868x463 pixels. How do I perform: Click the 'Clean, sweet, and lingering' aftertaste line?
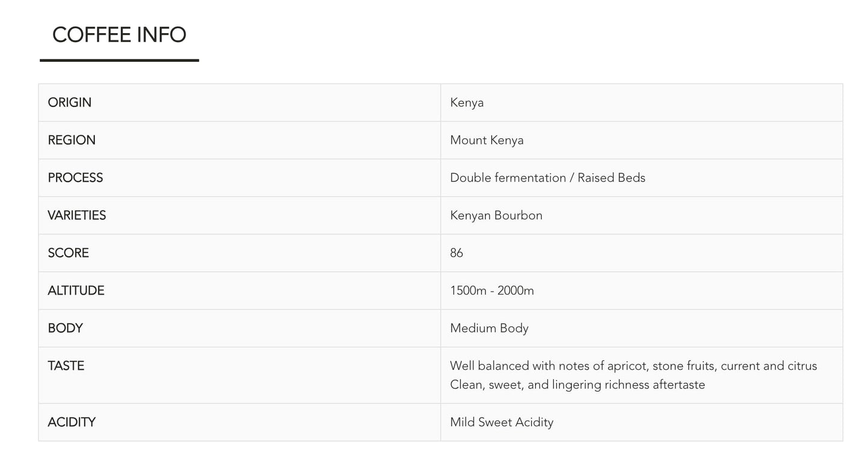[x=577, y=385]
